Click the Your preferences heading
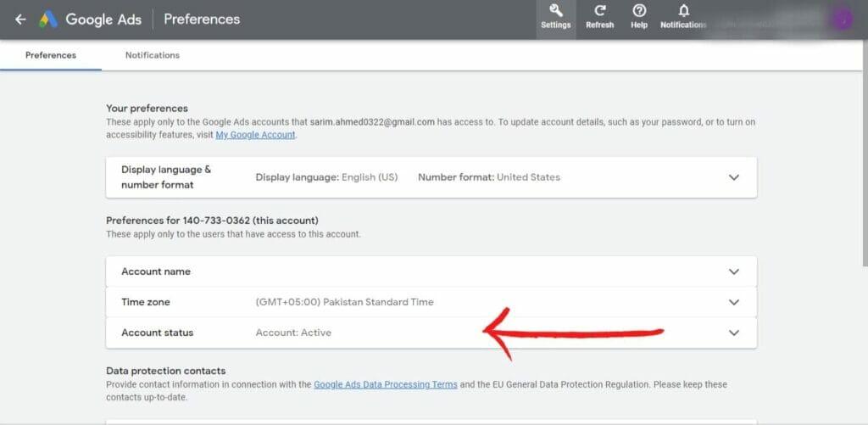This screenshot has height=425, width=868. (147, 108)
